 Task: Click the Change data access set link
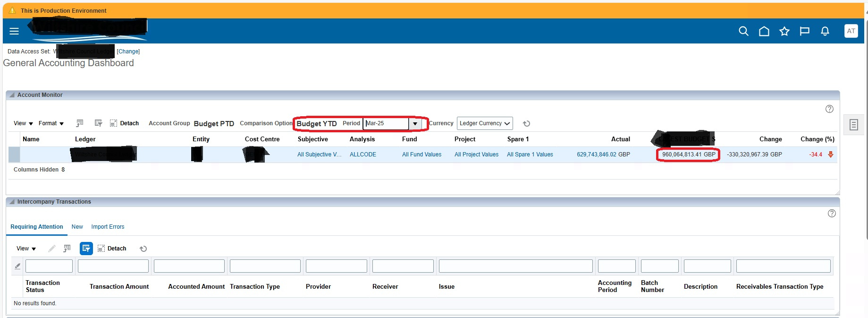128,52
